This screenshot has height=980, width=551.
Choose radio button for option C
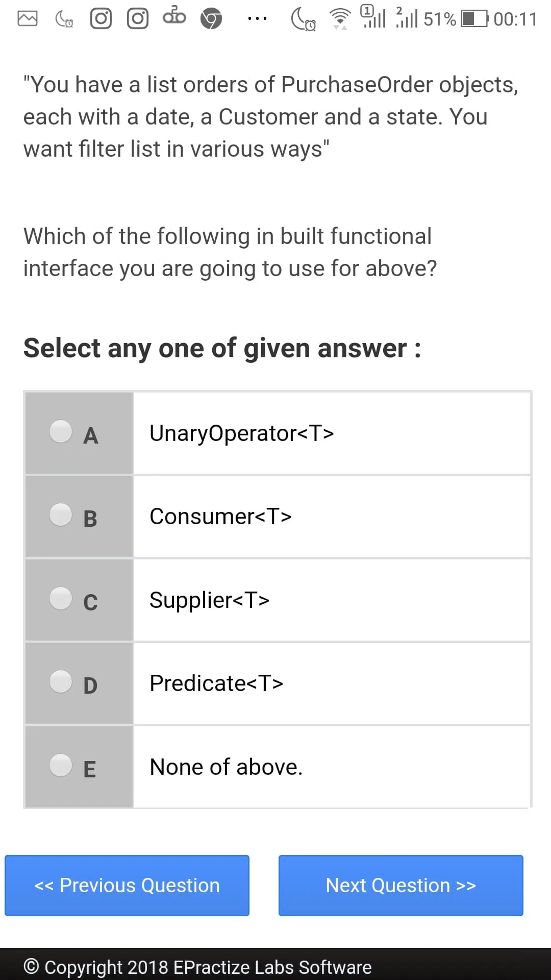(x=61, y=598)
